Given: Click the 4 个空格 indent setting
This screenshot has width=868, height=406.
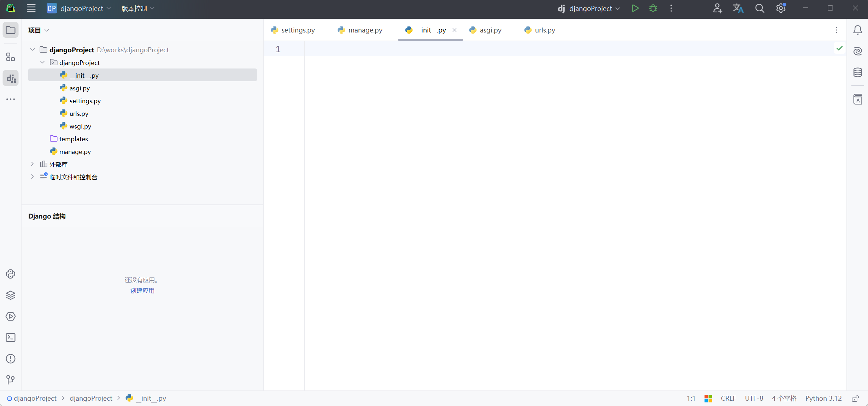Looking at the screenshot, I should (784, 399).
